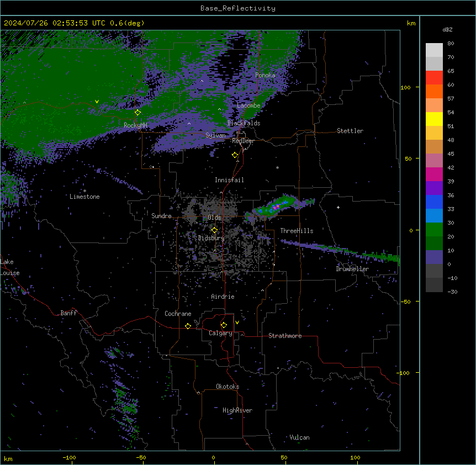
Task: Select the Banff label
Action: coord(68,313)
